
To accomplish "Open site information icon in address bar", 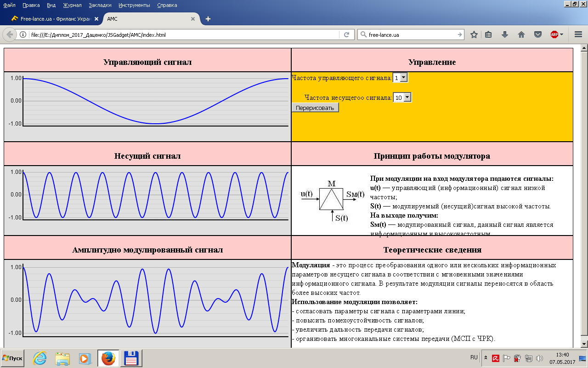I will 23,34.
